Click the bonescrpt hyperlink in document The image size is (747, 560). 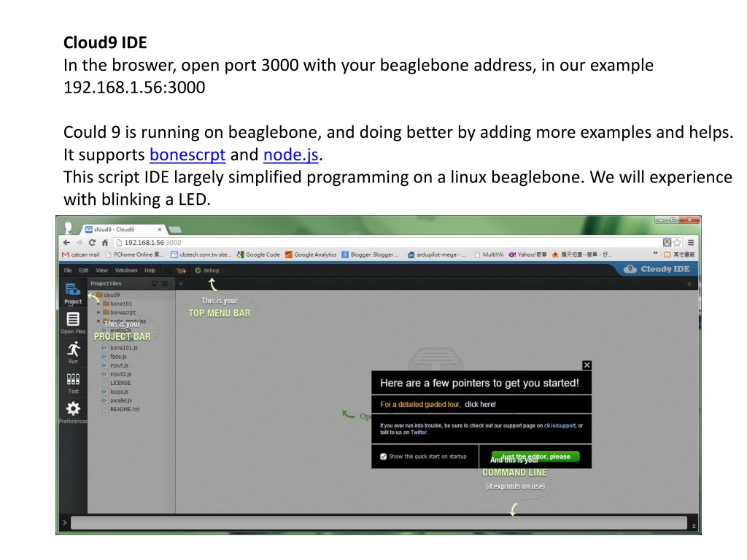tap(187, 155)
